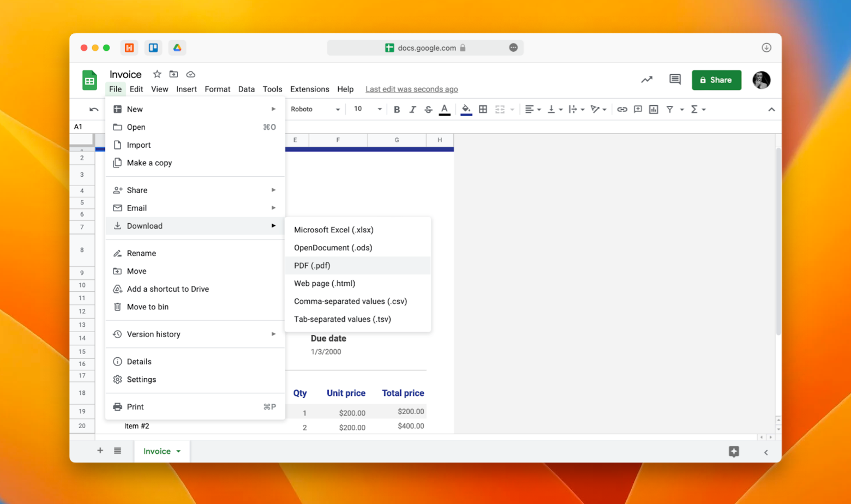Insert a comment with the toolbar icon
This screenshot has width=851, height=504.
[x=638, y=109]
